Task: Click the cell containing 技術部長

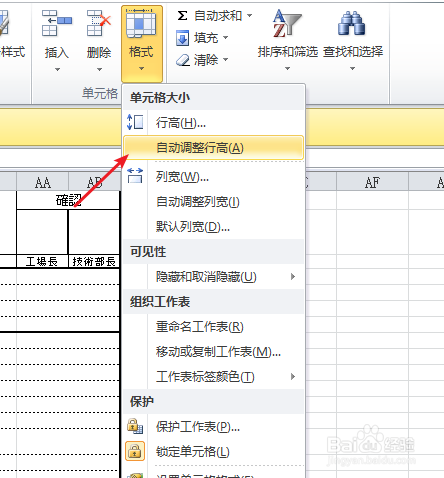Action: pyautogui.click(x=94, y=261)
